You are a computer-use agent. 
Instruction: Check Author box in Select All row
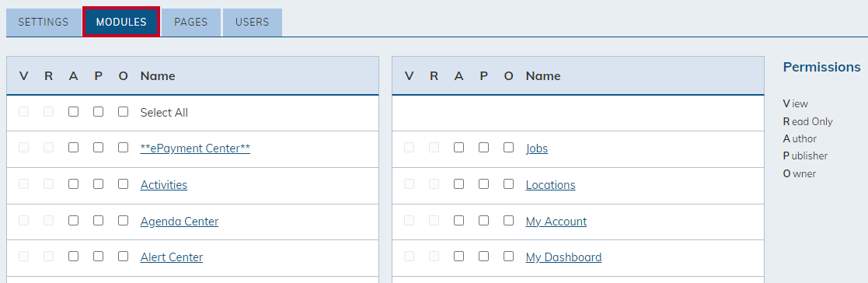73,112
